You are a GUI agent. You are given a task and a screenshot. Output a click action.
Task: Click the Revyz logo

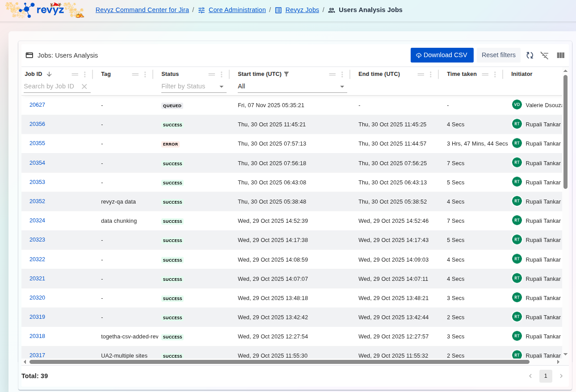click(45, 10)
